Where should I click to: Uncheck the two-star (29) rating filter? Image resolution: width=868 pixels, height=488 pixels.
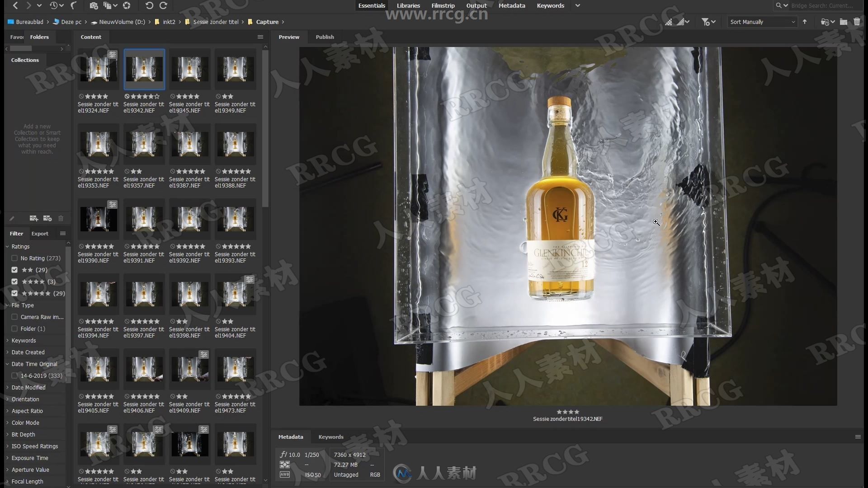[x=14, y=270]
